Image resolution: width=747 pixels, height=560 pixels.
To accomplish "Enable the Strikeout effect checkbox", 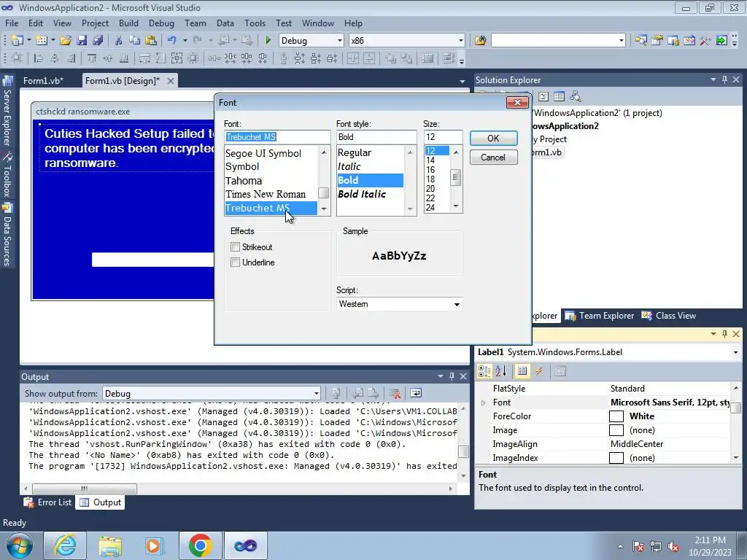I will tap(235, 246).
